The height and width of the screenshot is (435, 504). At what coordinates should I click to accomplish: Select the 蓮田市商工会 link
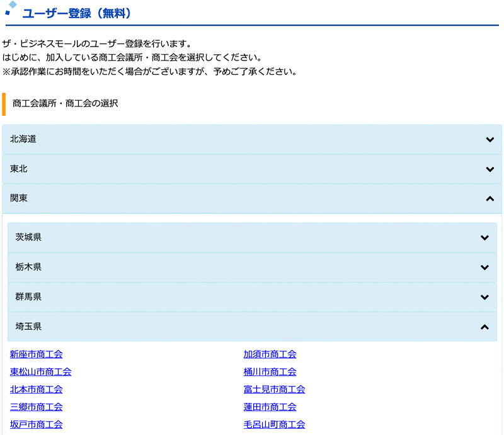pyautogui.click(x=270, y=407)
